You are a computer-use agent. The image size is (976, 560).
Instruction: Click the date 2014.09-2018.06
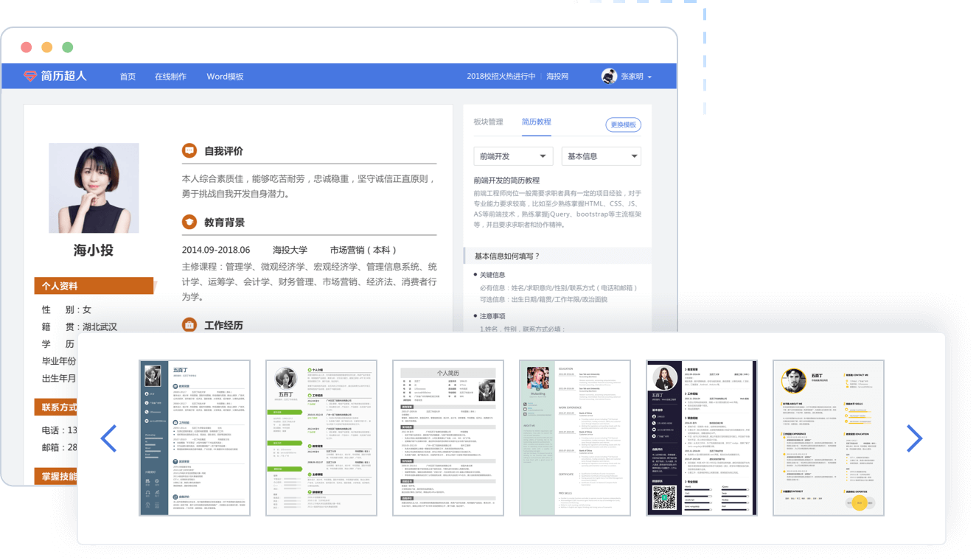click(x=216, y=251)
